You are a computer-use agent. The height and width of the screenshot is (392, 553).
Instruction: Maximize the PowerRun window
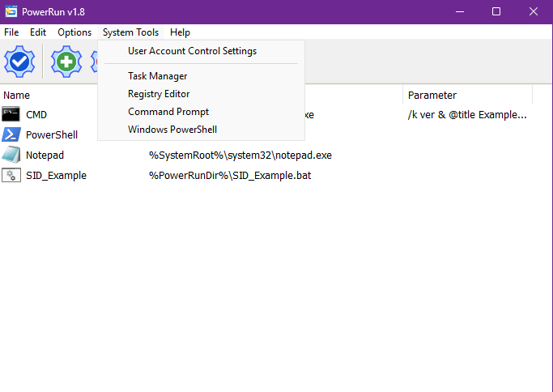(x=496, y=11)
